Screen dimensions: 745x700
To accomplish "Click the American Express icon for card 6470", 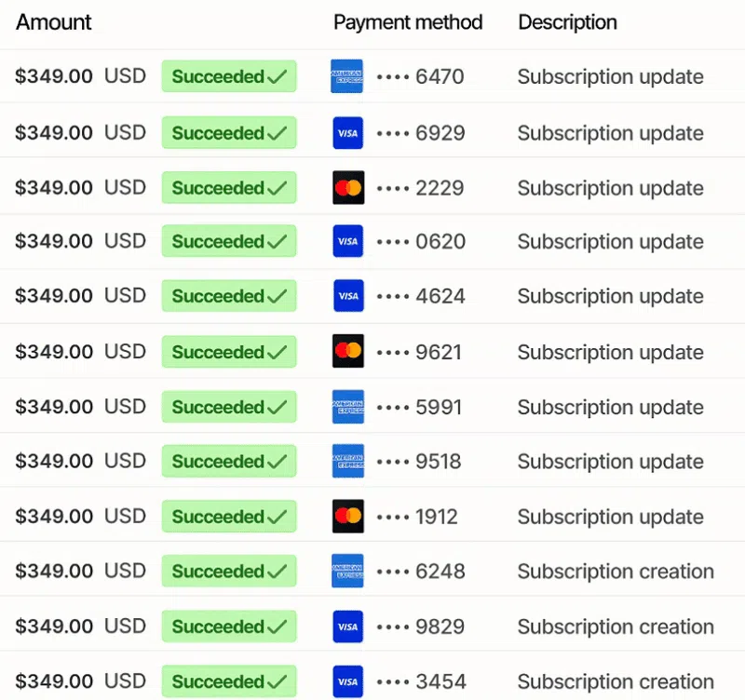I will click(x=346, y=76).
